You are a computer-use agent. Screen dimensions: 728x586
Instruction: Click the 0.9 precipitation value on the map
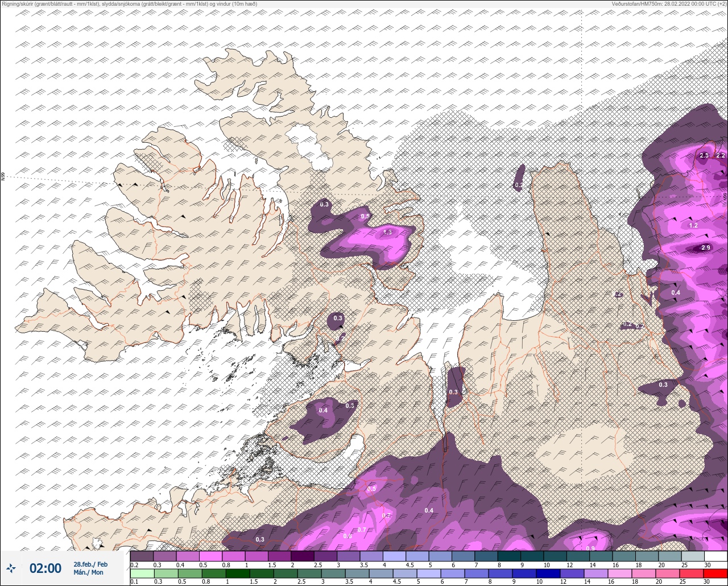pos(590,548)
